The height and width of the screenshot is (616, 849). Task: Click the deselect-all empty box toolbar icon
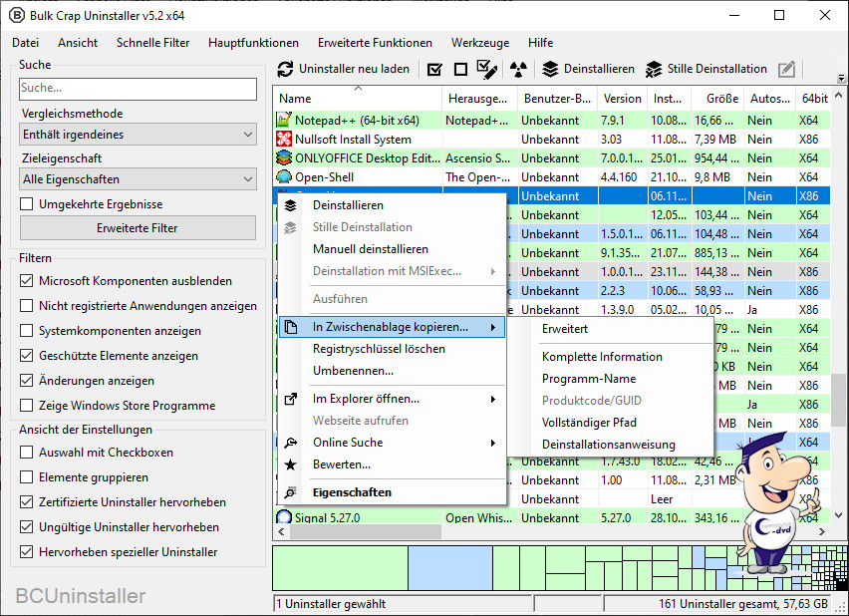tap(460, 70)
